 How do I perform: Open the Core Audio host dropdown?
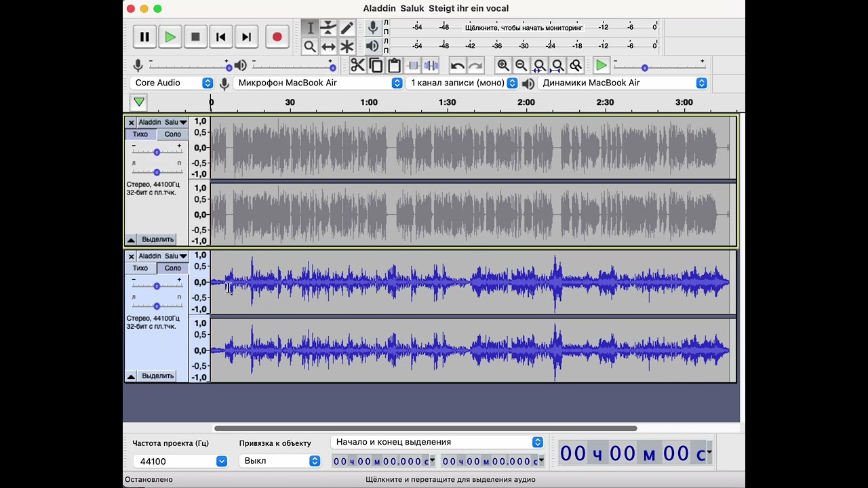tap(172, 83)
